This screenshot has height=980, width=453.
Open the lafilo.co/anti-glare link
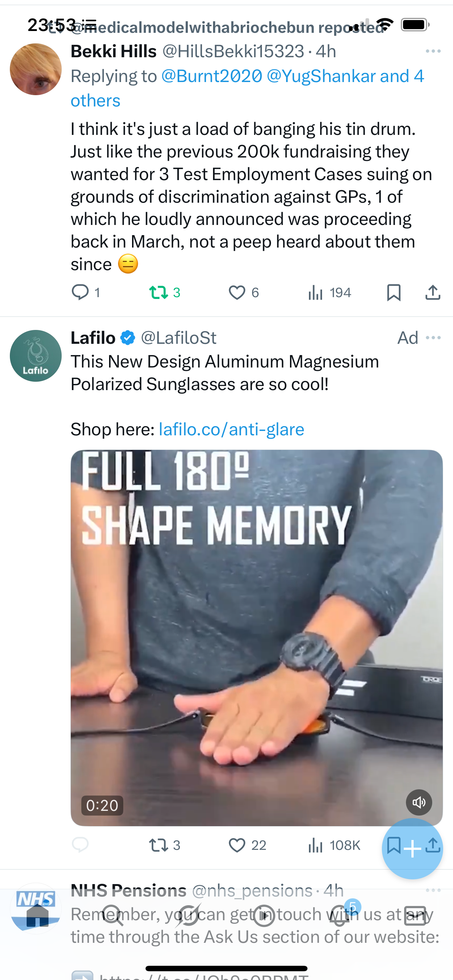click(232, 429)
